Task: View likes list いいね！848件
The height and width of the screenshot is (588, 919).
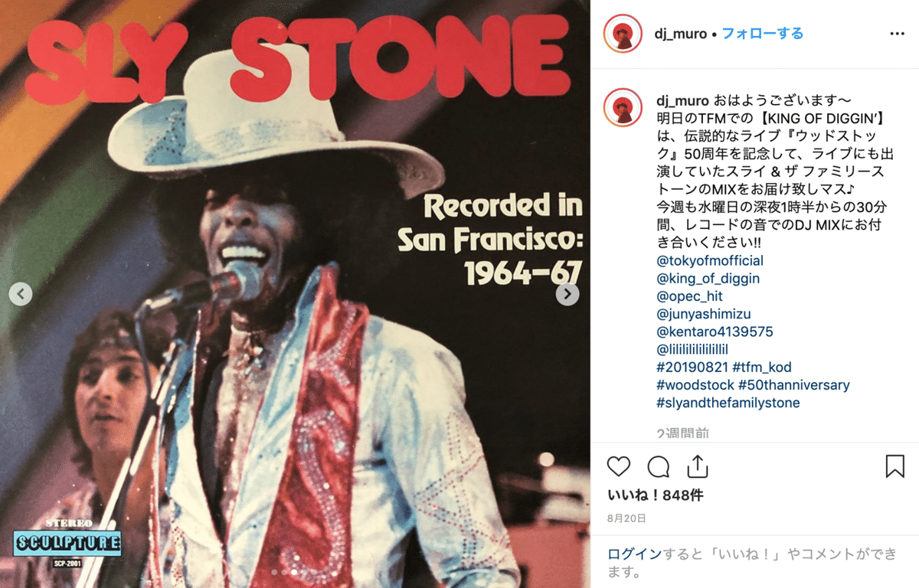Action: click(x=656, y=495)
